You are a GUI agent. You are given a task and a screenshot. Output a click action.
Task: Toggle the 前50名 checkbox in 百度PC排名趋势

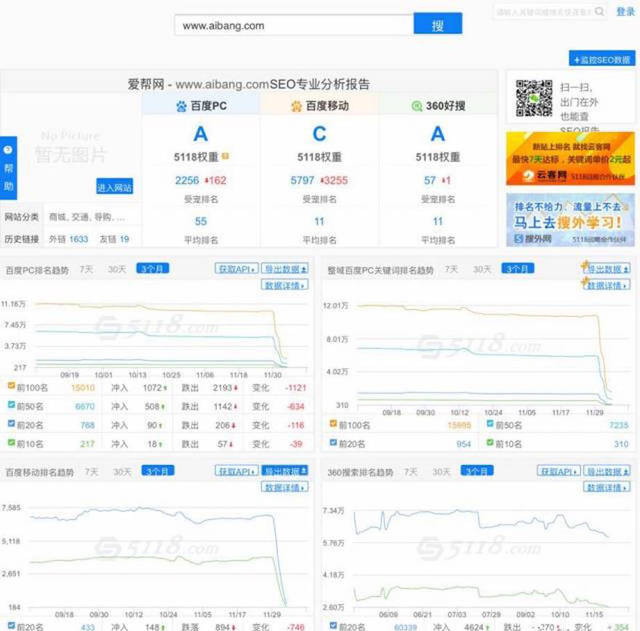pos(9,406)
